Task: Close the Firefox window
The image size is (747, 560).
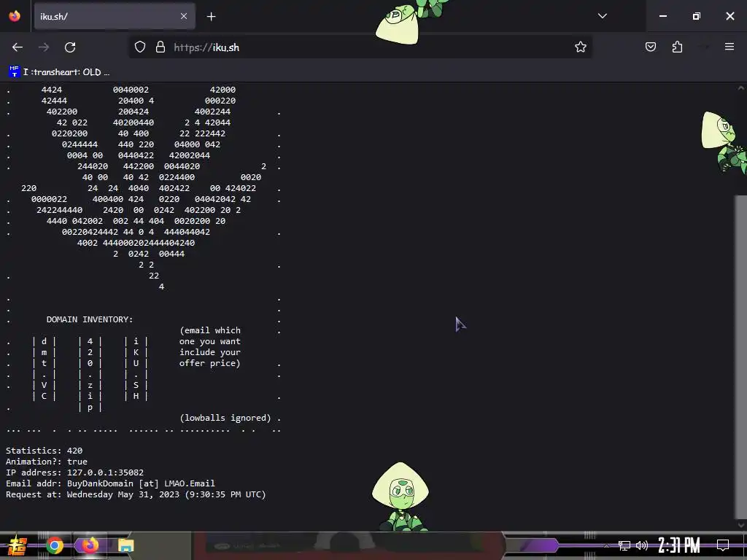Action: 729,16
